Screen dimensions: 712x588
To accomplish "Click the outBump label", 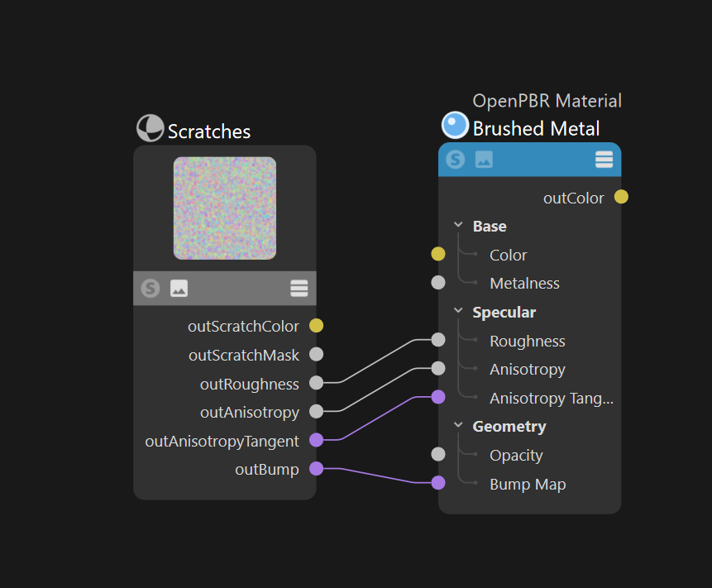I will 266,470.
